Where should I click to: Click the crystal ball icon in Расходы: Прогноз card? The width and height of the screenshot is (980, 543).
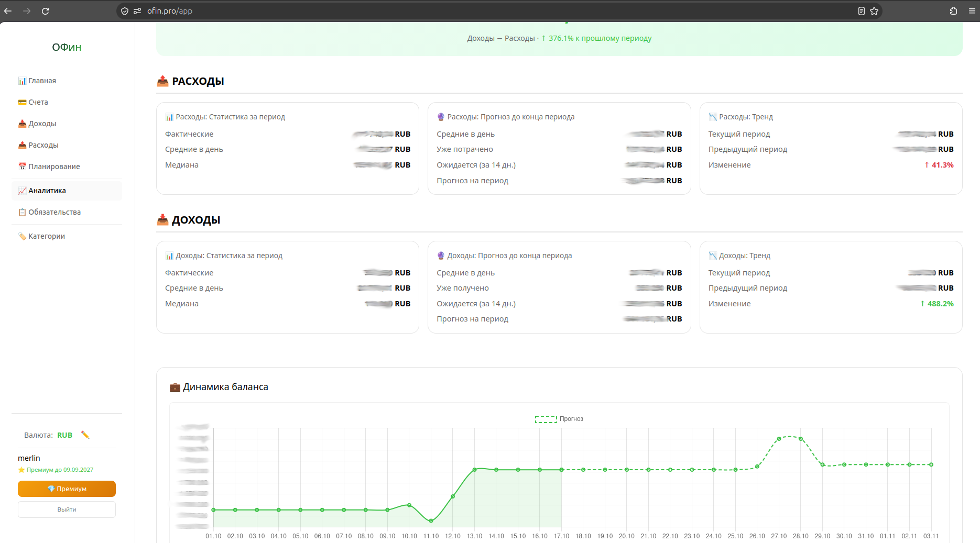point(441,117)
